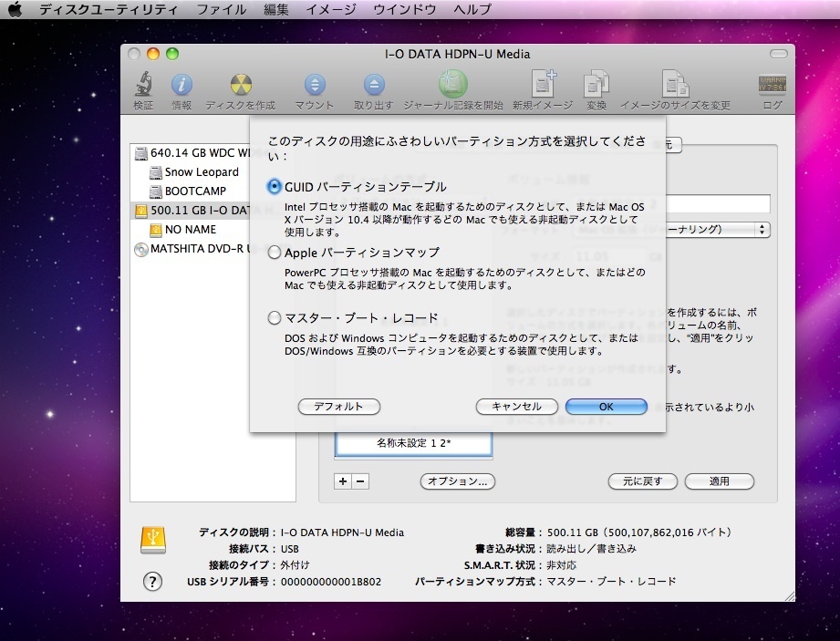Click the Mount (マウント) toolbar icon
The height and width of the screenshot is (641, 840).
click(315, 87)
